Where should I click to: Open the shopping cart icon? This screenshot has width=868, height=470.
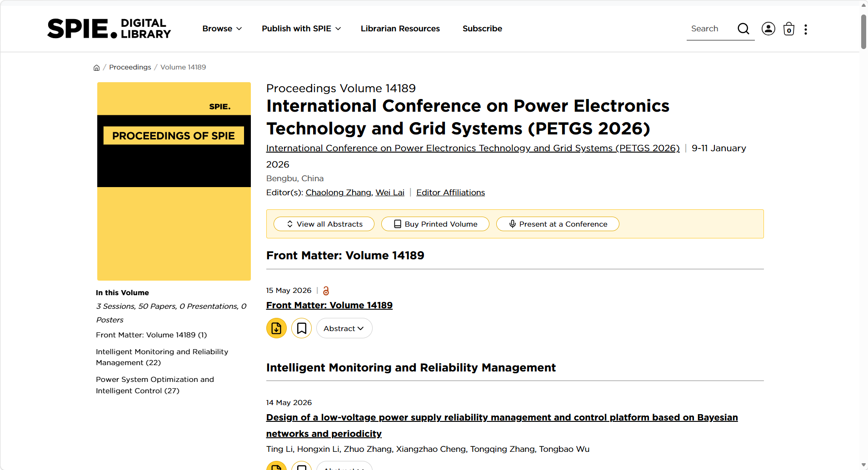point(789,29)
